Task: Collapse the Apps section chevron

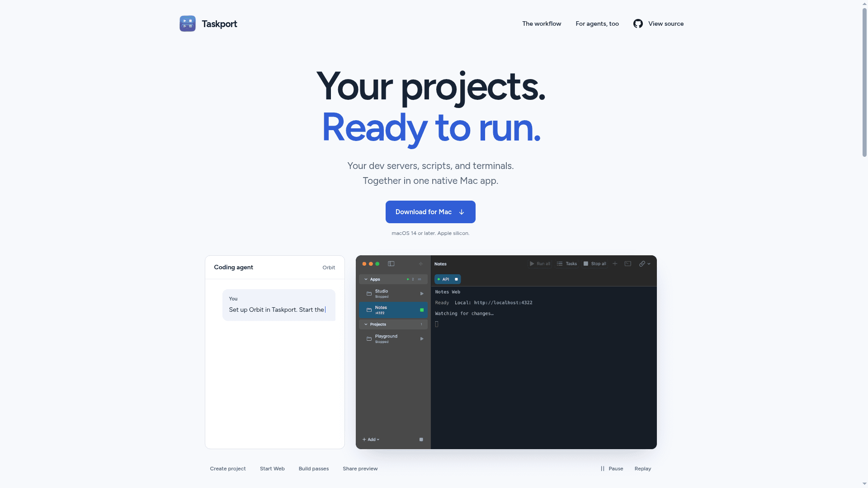Action: (x=366, y=279)
